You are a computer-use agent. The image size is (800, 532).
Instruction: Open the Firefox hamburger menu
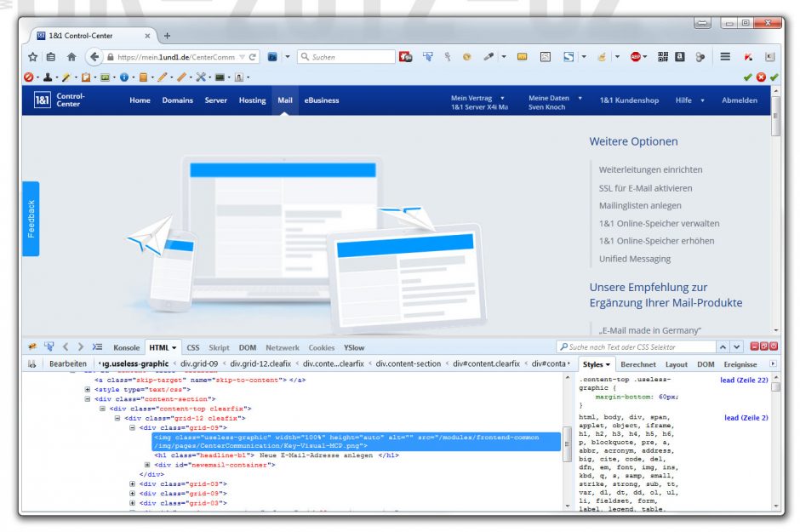(x=725, y=57)
